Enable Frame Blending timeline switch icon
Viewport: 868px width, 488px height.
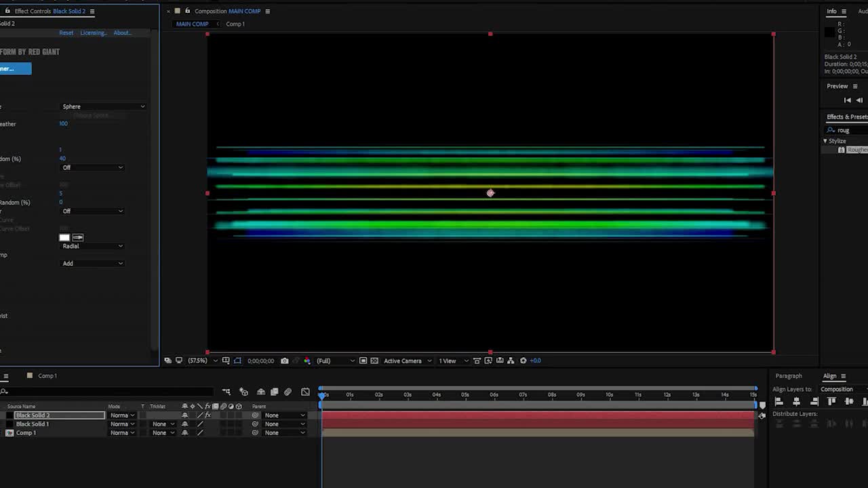(274, 392)
